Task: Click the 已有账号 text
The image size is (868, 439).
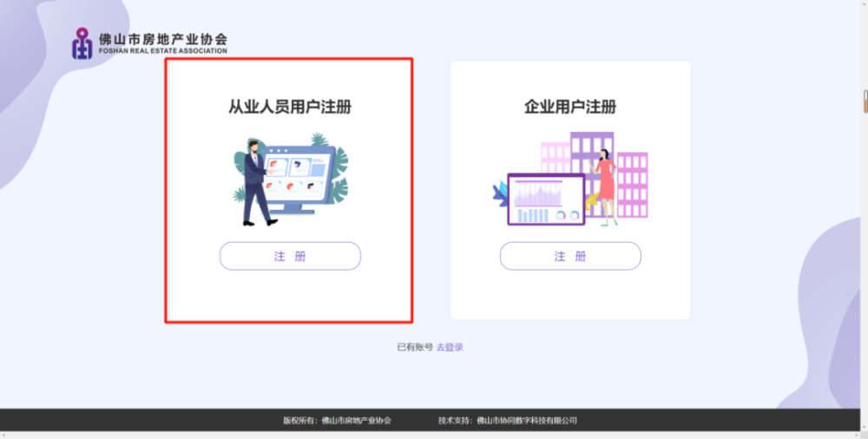Action: point(415,347)
